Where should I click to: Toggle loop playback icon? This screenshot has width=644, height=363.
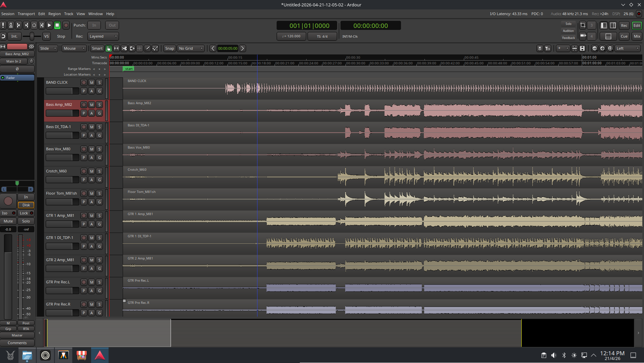coord(34,25)
